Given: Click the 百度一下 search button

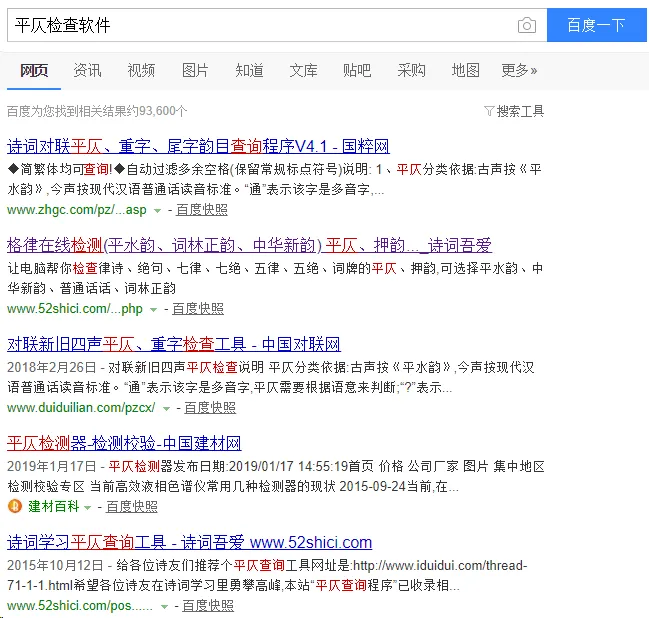Looking at the screenshot, I should click(596, 25).
